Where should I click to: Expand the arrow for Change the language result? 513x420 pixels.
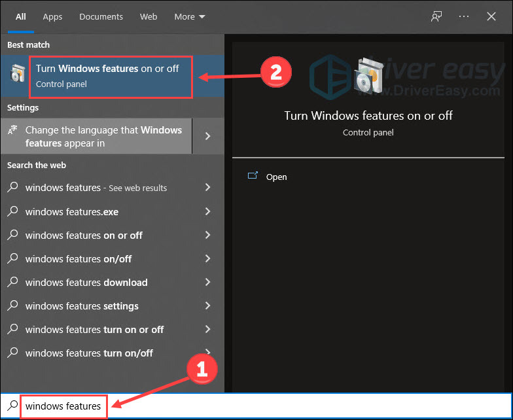[208, 136]
